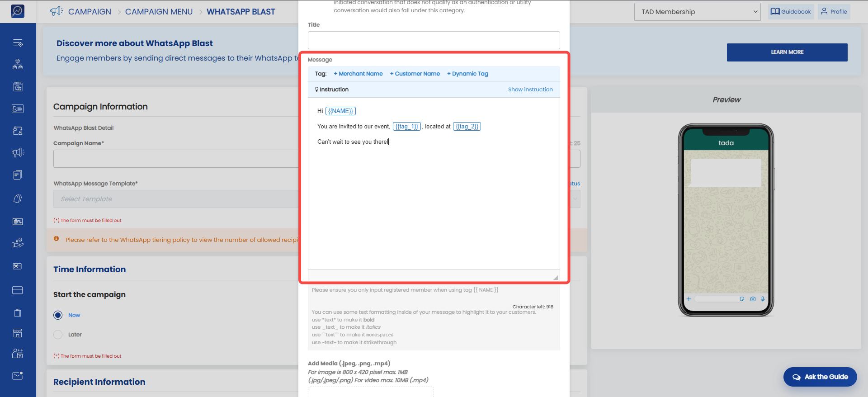Click the plus icon in phone preview
This screenshot has height=397, width=868.
689,299
